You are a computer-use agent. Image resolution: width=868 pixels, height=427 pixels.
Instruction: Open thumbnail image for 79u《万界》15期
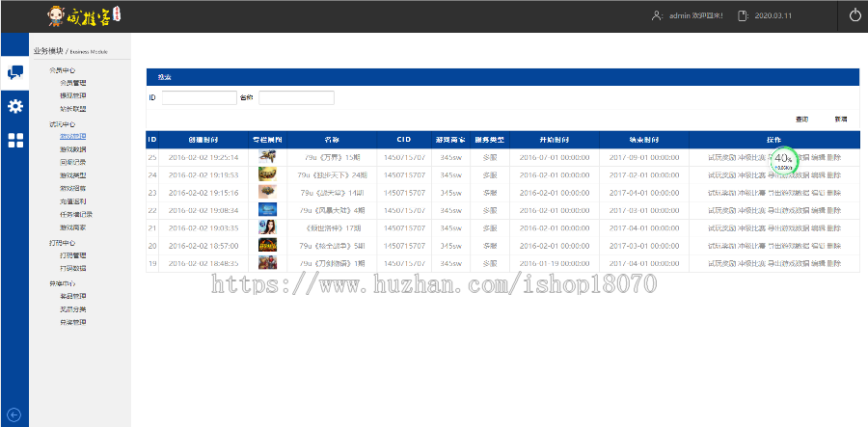click(267, 157)
